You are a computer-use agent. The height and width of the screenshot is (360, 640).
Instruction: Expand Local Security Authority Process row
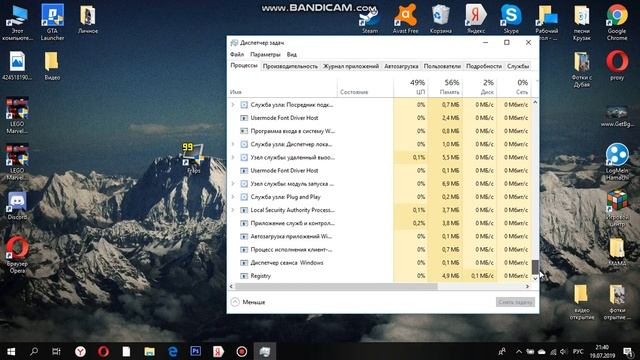[x=233, y=210]
